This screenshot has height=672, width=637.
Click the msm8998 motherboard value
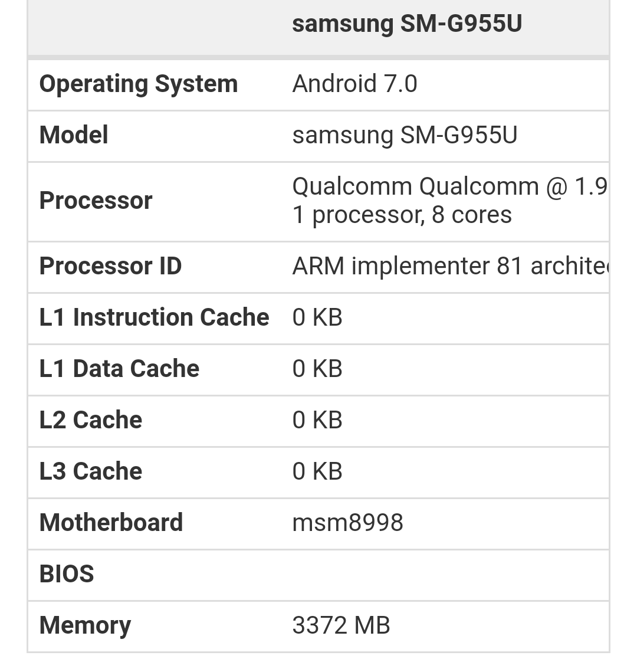348,523
